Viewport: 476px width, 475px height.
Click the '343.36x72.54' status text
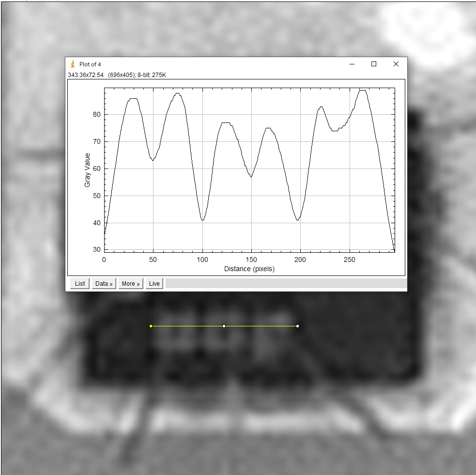tap(86, 75)
